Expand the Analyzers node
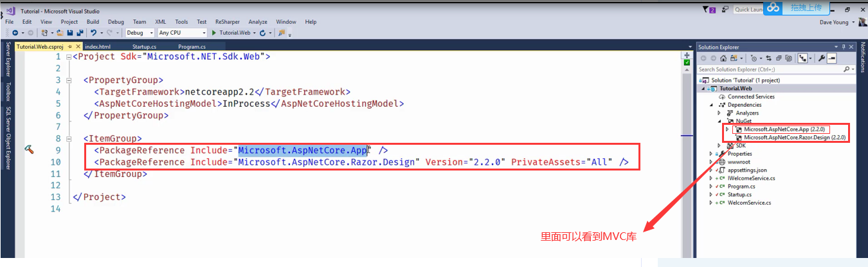The height and width of the screenshot is (267, 868). (720, 113)
